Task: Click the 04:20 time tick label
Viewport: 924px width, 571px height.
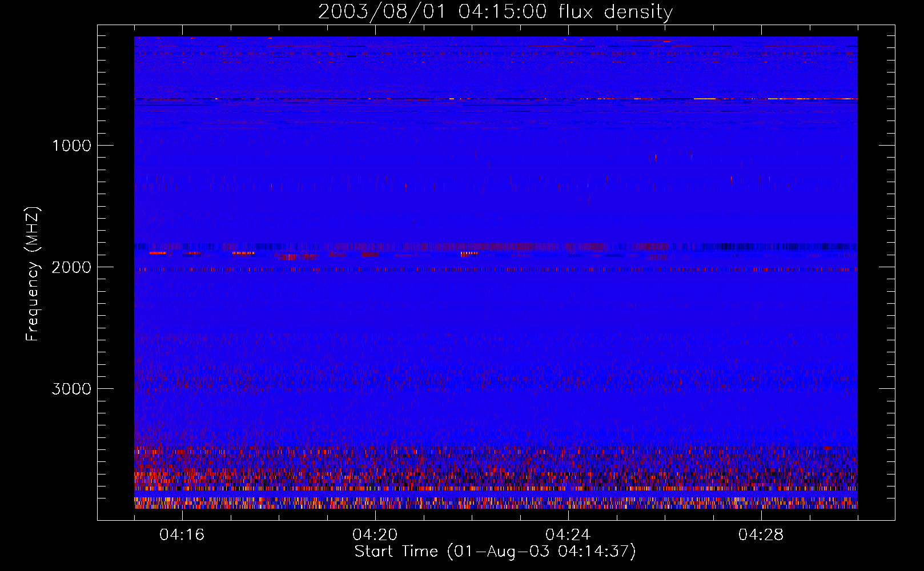Action: pyautogui.click(x=375, y=535)
